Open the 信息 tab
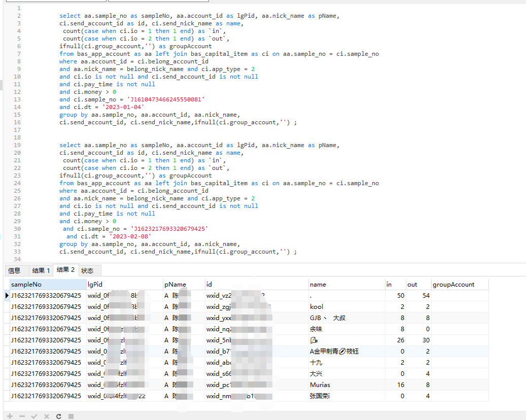Screen dimensions: 526x420 [14, 270]
